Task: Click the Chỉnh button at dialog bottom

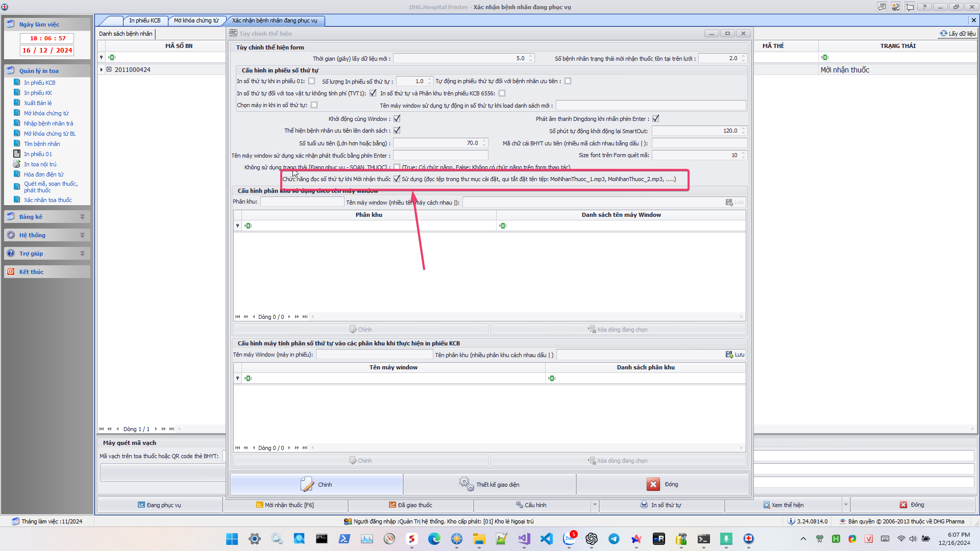Action: tap(316, 484)
